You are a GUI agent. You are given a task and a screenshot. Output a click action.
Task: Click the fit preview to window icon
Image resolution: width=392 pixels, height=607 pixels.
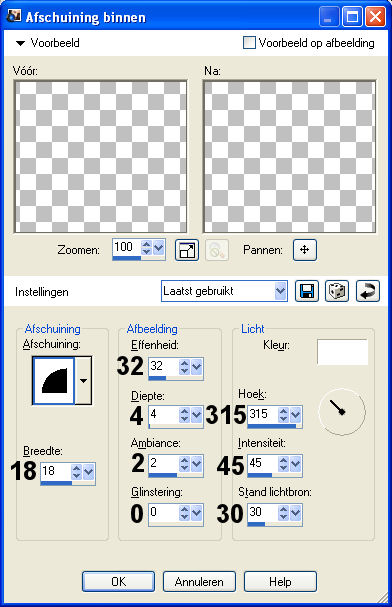click(187, 250)
